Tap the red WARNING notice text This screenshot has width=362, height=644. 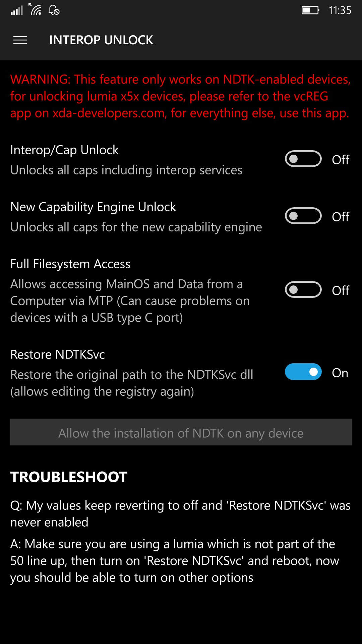180,96
